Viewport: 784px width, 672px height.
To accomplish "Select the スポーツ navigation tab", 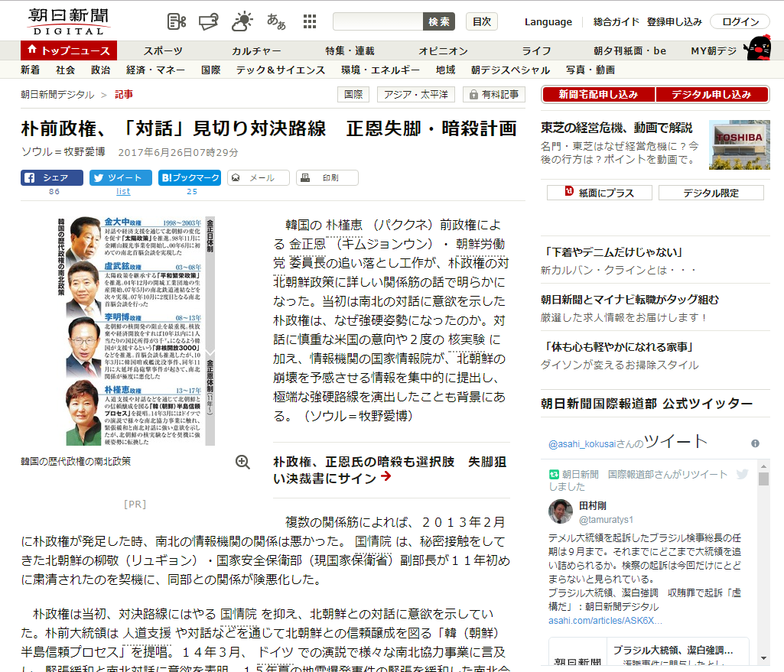I will [163, 51].
